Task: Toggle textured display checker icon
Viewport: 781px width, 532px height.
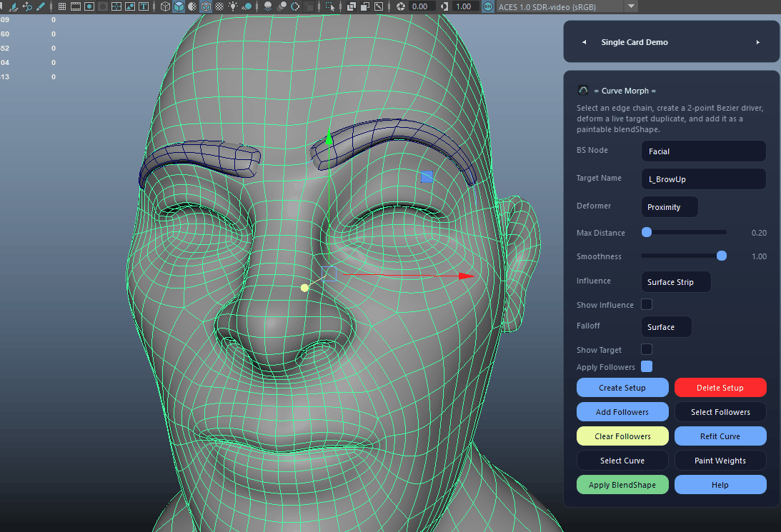Action: coord(219,7)
